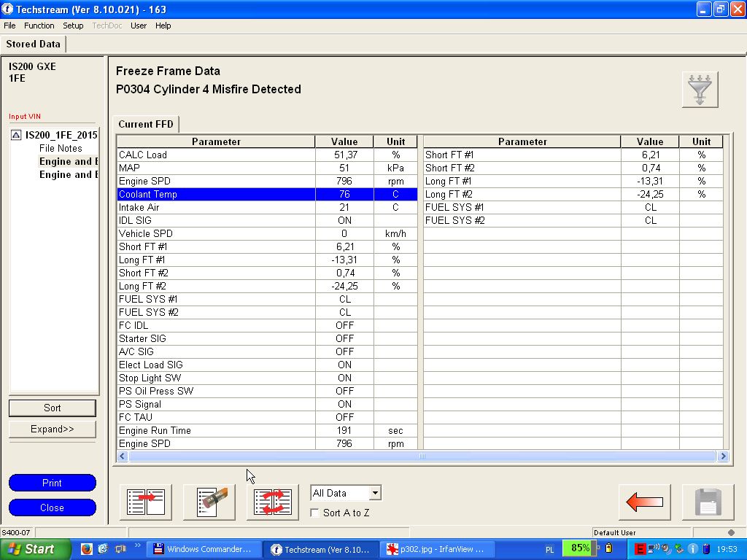Viewport: 747px width, 560px height.
Task: Select the Elect Load SIG row
Action: [x=267, y=365]
